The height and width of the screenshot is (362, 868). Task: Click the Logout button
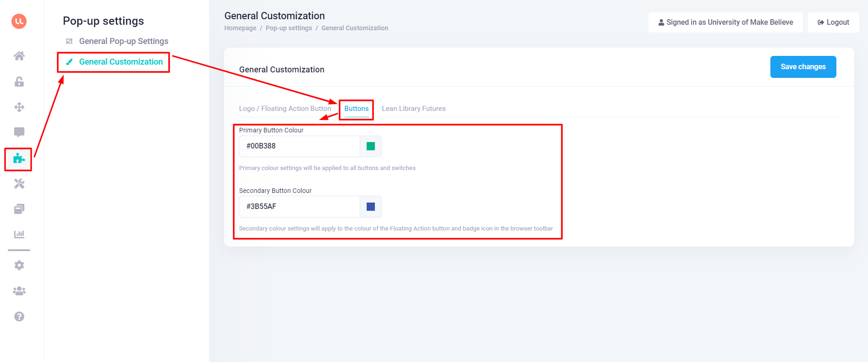[833, 22]
